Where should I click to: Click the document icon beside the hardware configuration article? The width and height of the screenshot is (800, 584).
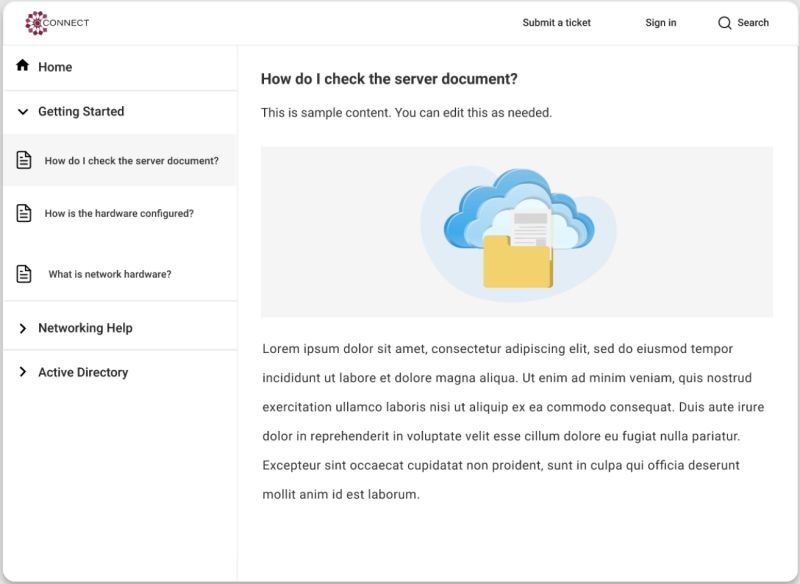(x=22, y=212)
